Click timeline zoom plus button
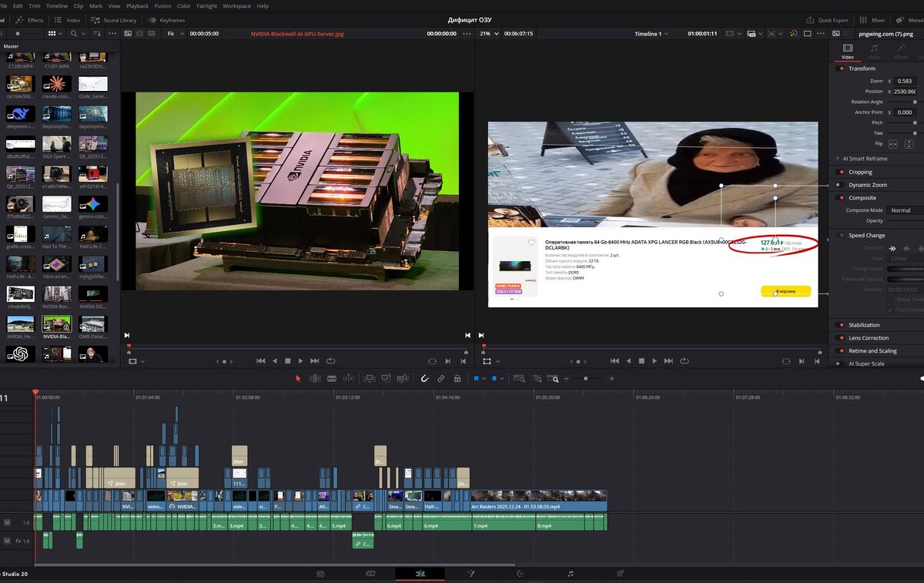This screenshot has width=924, height=583. (x=611, y=378)
